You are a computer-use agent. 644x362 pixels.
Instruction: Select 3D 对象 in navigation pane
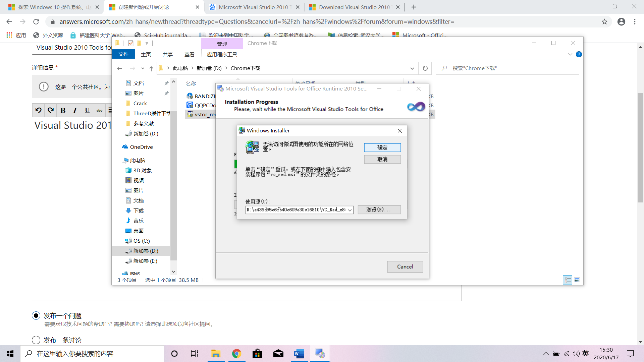[x=139, y=171]
